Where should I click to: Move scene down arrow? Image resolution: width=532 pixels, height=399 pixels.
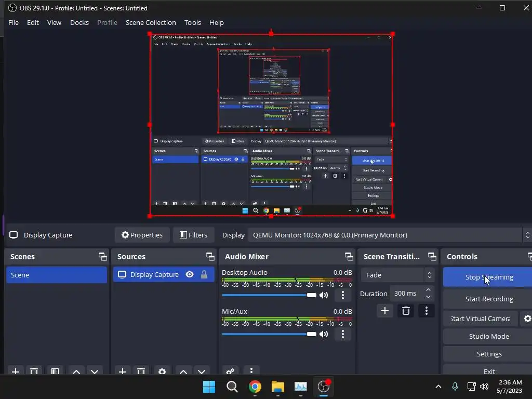(x=95, y=371)
